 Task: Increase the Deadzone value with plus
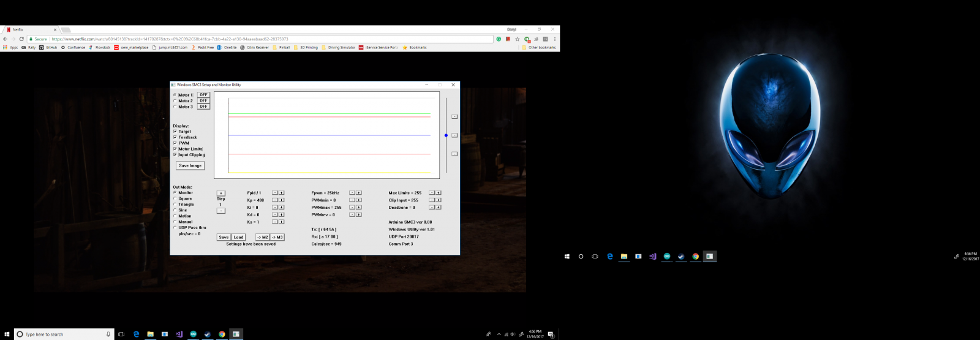tap(439, 208)
